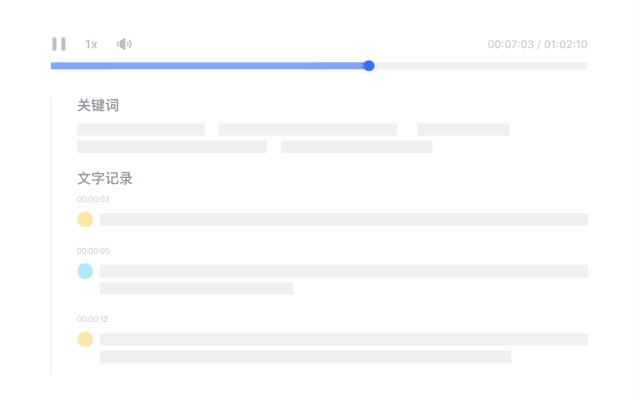
Task: Jump to timestamp 00:00:12
Action: pos(93,319)
